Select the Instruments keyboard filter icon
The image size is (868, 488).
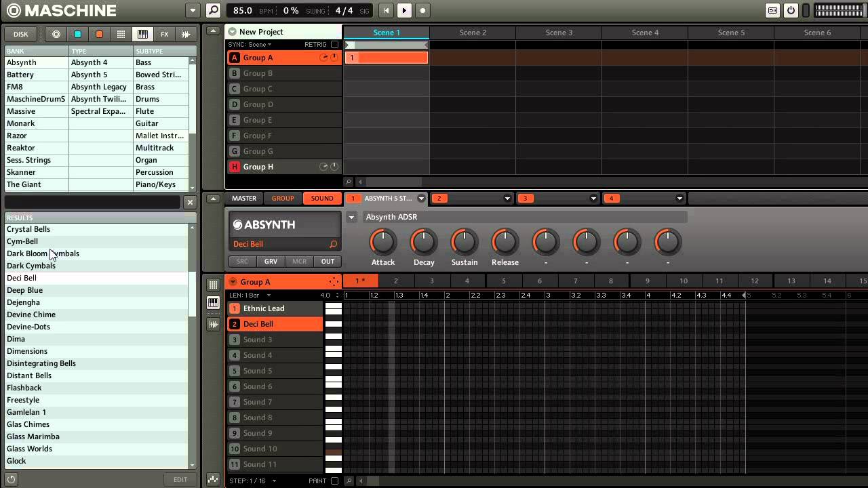[x=142, y=34]
